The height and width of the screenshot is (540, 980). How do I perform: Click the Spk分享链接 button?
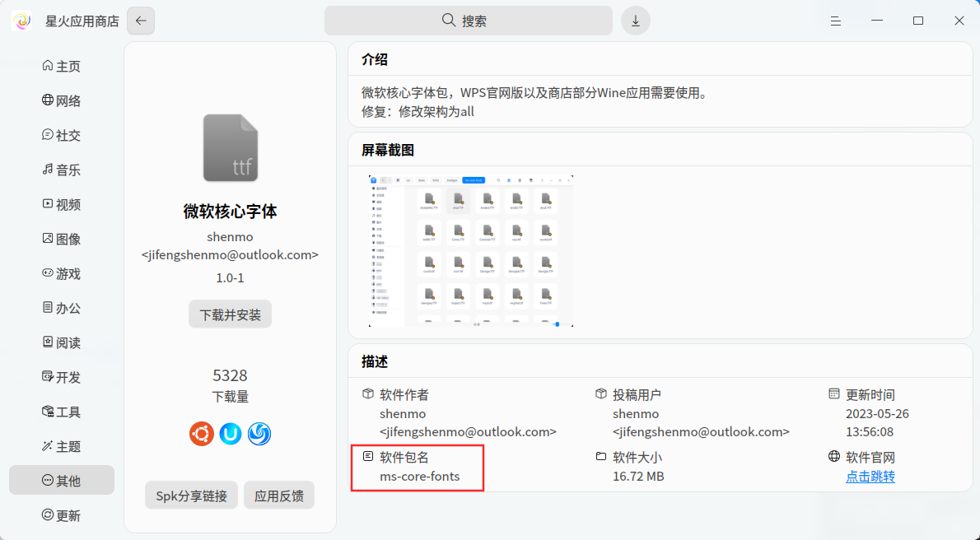[x=191, y=496]
